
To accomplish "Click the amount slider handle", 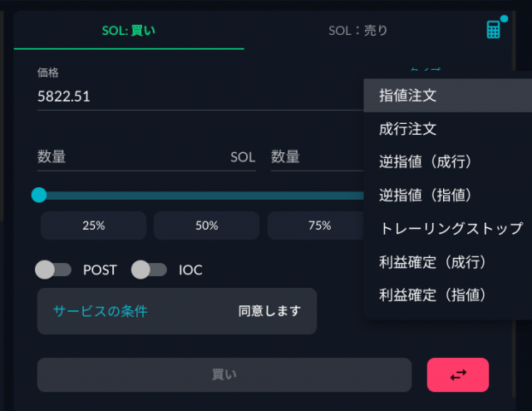I will pyautogui.click(x=39, y=195).
